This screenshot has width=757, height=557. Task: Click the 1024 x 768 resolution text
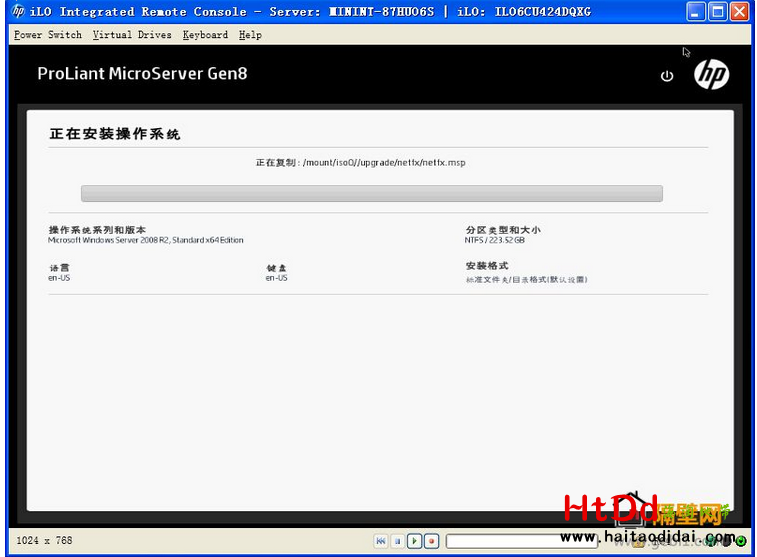(44, 540)
